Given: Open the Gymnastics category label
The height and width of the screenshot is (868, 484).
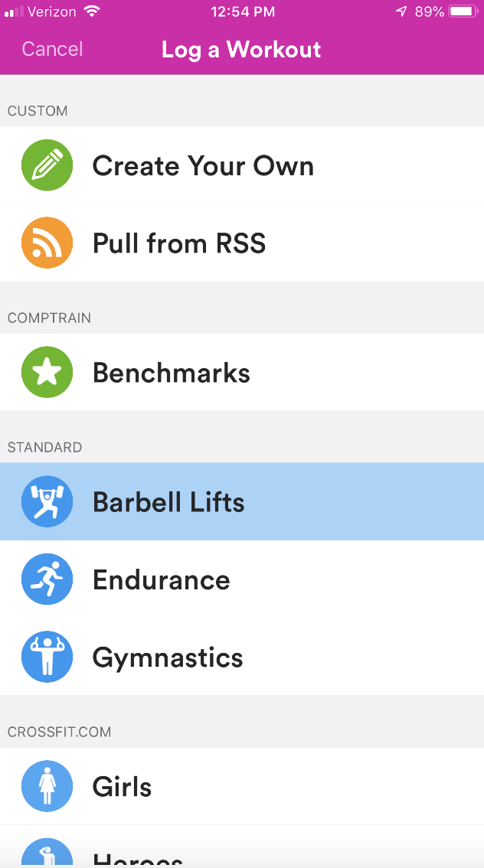Looking at the screenshot, I should [x=168, y=658].
